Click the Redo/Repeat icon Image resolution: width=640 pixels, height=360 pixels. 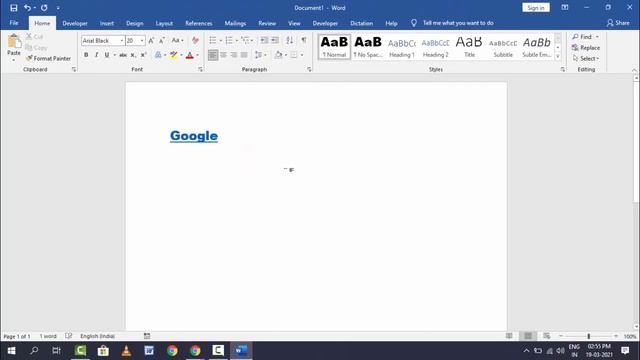[x=44, y=8]
